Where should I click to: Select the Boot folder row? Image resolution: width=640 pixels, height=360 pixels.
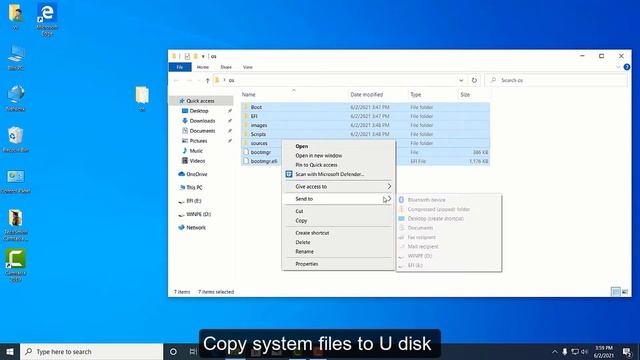point(365,107)
